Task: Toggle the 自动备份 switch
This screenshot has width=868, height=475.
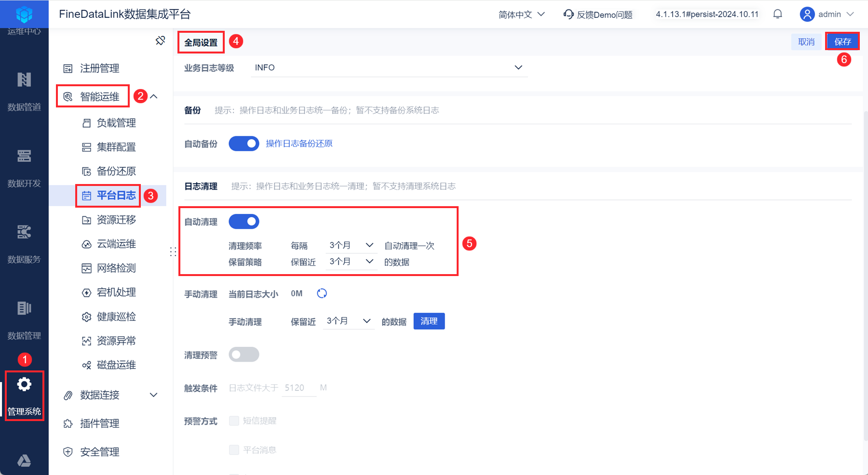Action: 244,144
